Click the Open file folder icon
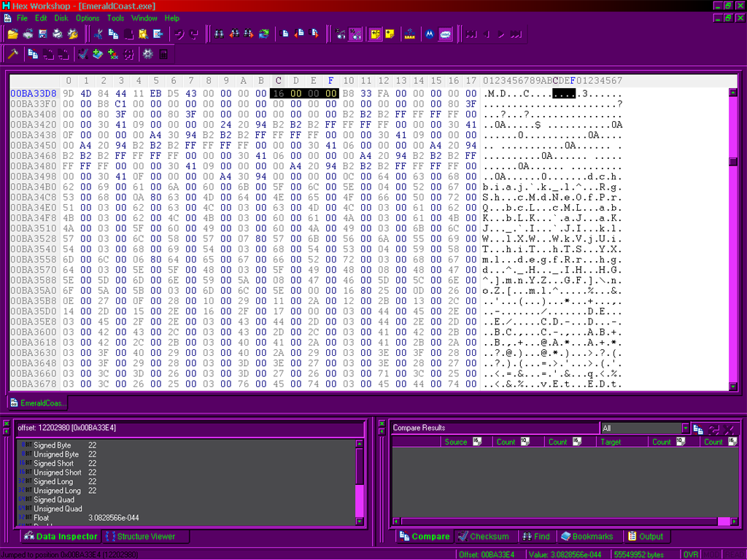 13,34
